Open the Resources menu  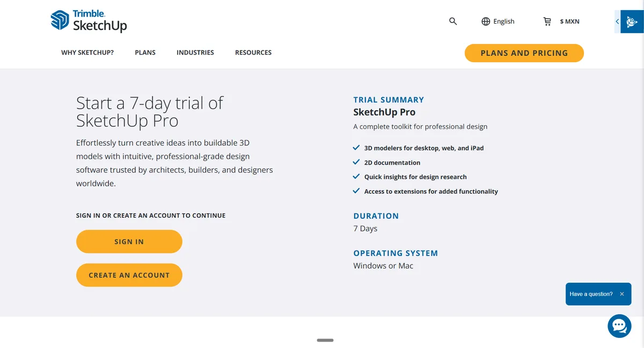tap(253, 53)
